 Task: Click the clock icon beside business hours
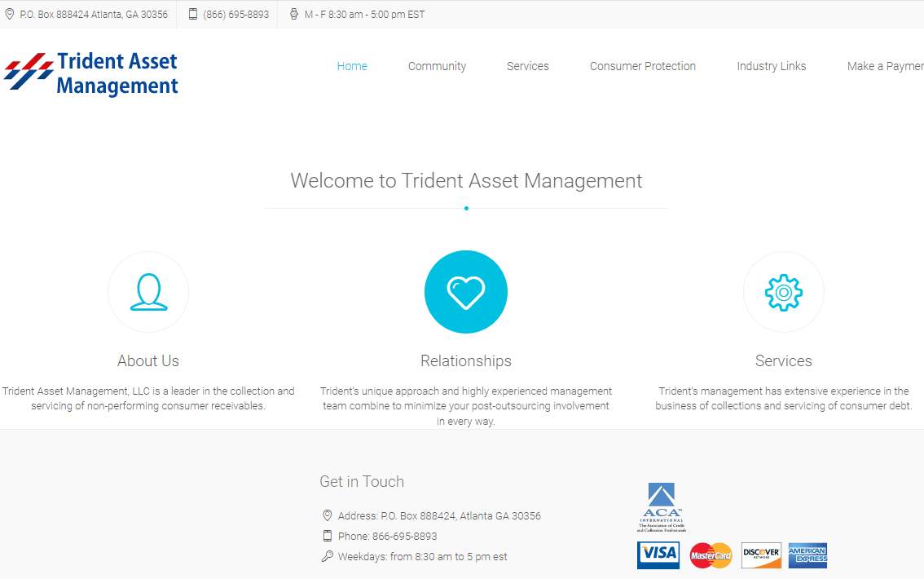[293, 13]
